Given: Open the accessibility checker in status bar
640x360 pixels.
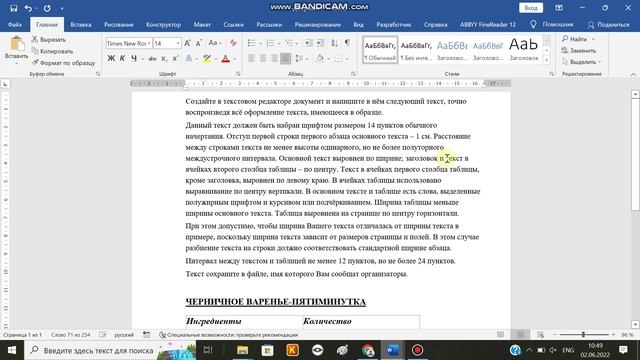Looking at the screenshot, I should click(229, 335).
